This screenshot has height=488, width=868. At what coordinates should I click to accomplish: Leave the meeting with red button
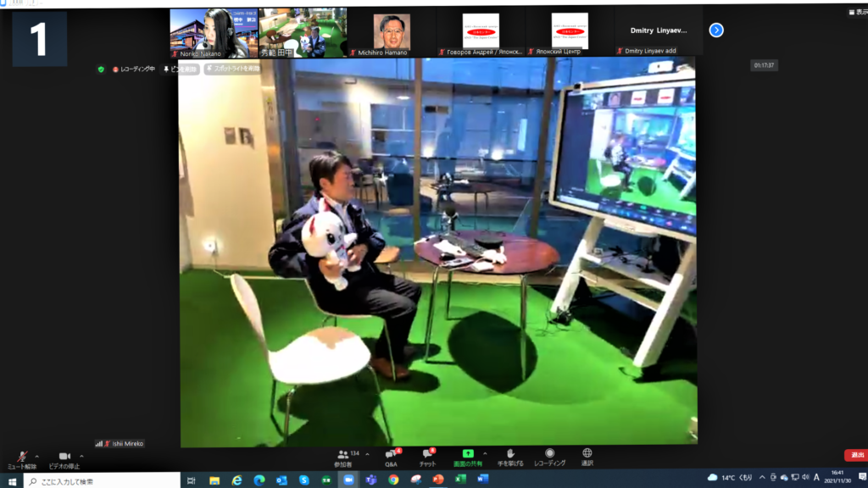[x=856, y=455]
